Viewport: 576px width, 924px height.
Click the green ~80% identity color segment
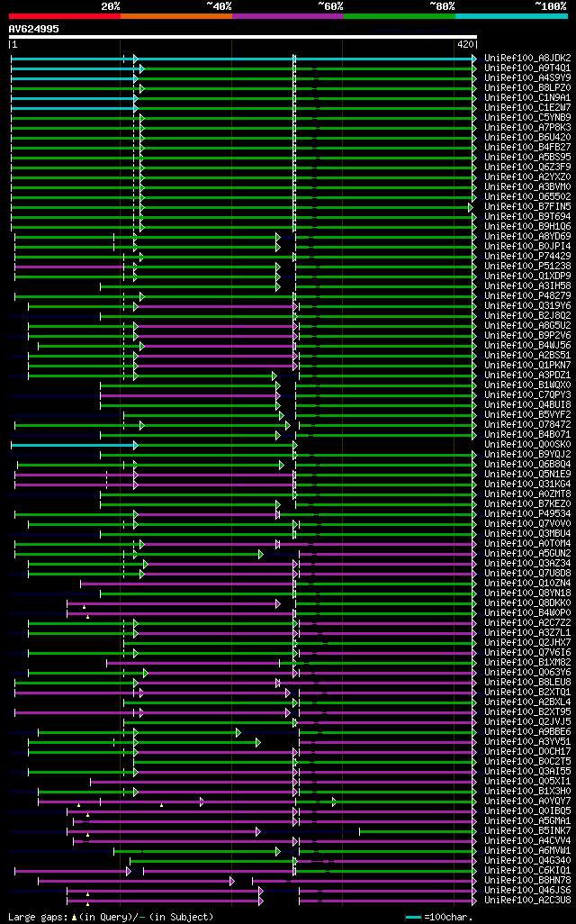(400, 16)
